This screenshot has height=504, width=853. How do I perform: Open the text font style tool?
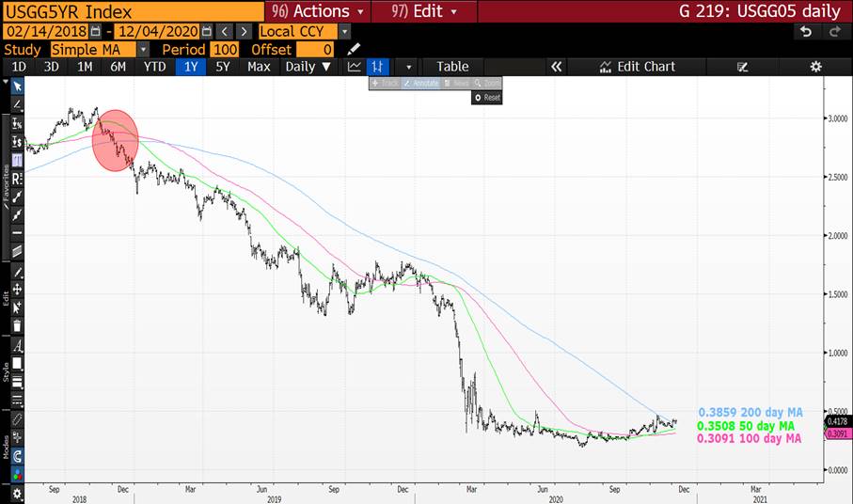coord(17,346)
